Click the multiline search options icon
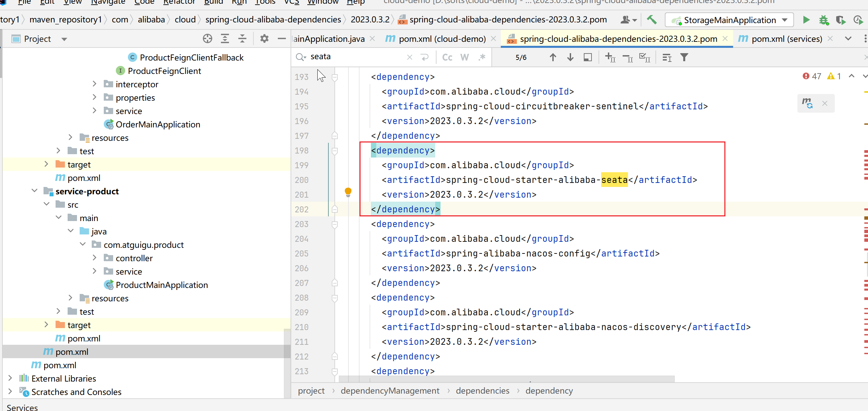The image size is (868, 411). [x=667, y=58]
